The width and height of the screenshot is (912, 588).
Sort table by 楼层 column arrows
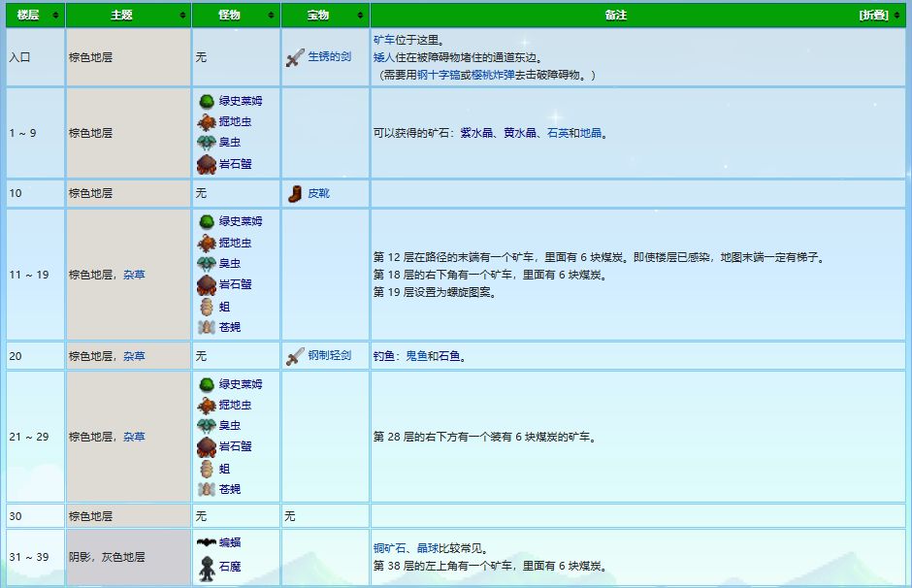pyautogui.click(x=56, y=16)
